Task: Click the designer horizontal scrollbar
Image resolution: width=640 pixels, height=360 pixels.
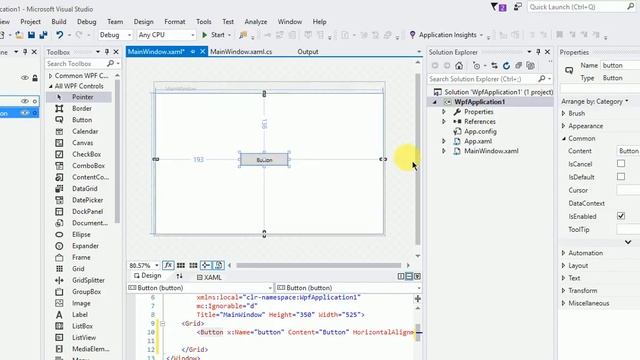Action: click(x=318, y=265)
